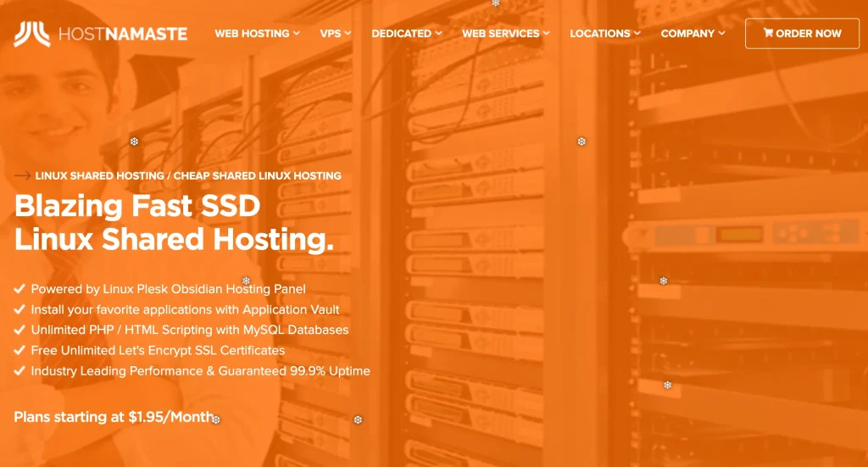The width and height of the screenshot is (868, 467).
Task: Click the shopping cart icon in Order Now
Action: click(x=768, y=33)
